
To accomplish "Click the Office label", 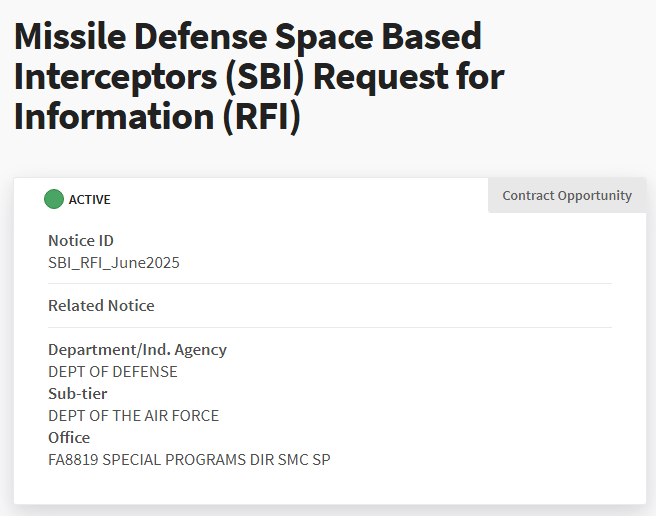I will pos(69,437).
